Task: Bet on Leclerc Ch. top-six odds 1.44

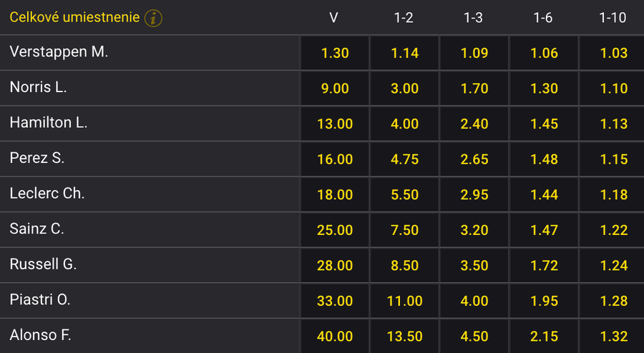Action: tap(544, 194)
